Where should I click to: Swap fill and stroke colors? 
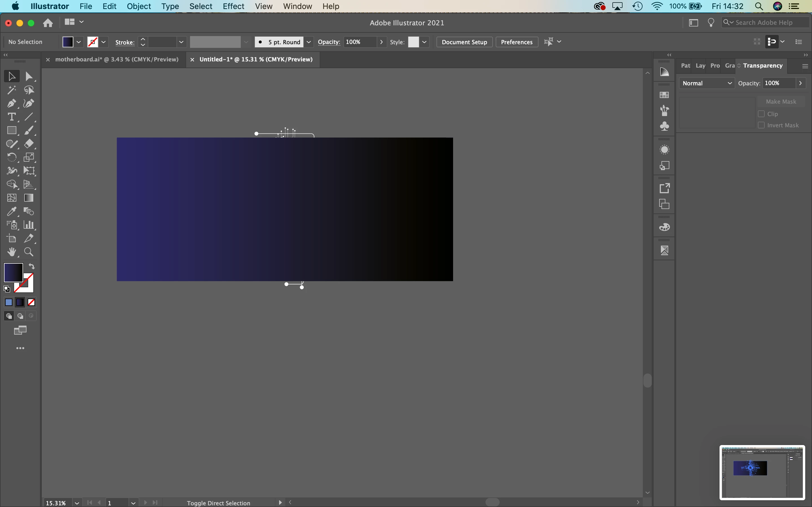click(x=32, y=266)
